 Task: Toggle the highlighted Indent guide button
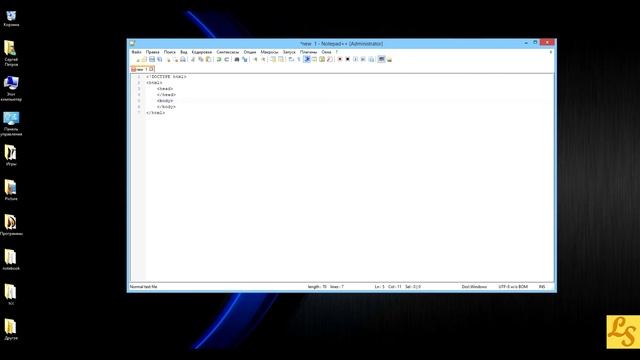click(307, 60)
